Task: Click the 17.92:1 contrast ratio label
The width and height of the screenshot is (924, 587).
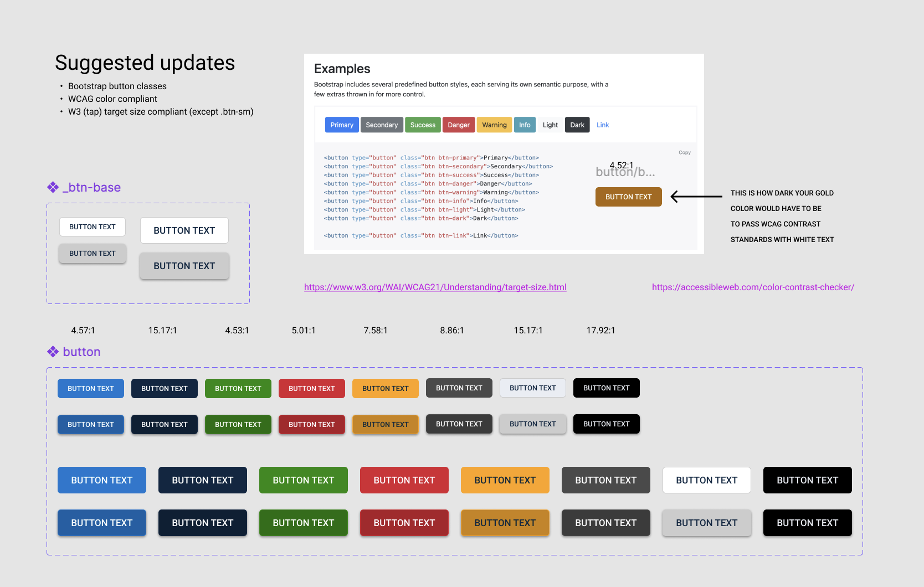Action: point(600,331)
